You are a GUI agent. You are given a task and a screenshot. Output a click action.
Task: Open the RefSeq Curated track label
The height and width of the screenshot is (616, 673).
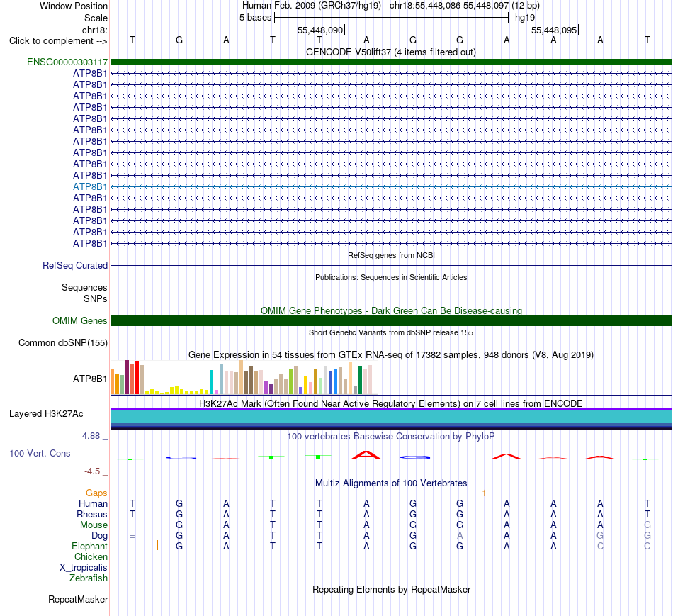[74, 266]
